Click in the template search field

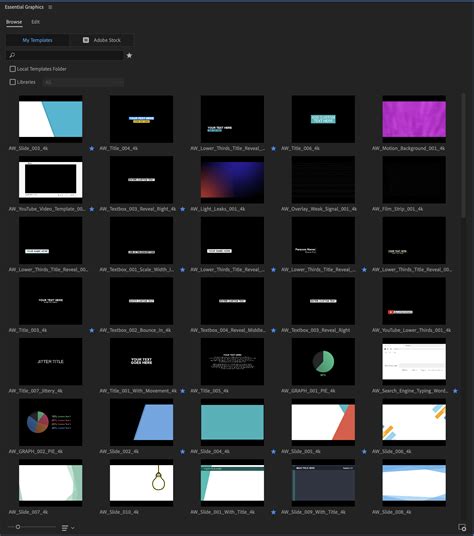click(65, 55)
